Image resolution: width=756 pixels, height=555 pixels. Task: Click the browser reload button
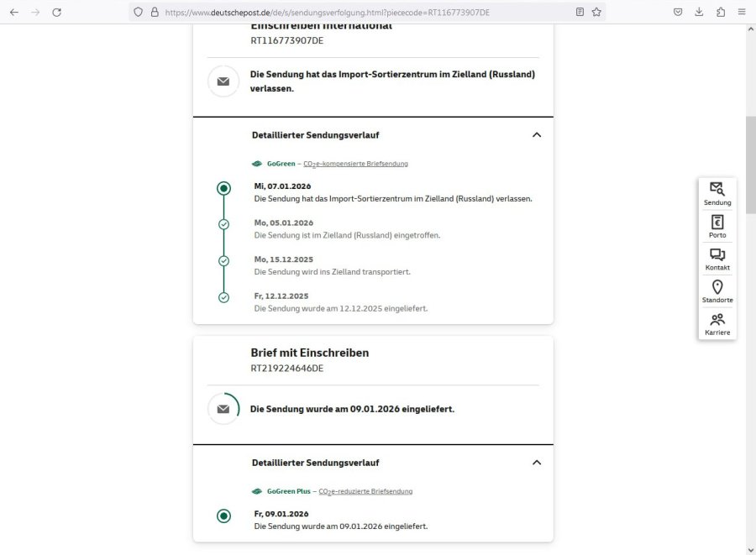tap(56, 13)
